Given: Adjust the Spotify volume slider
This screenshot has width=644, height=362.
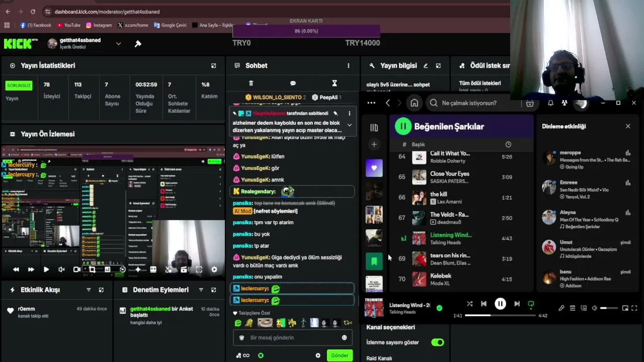Looking at the screenshot, I should click(610, 308).
